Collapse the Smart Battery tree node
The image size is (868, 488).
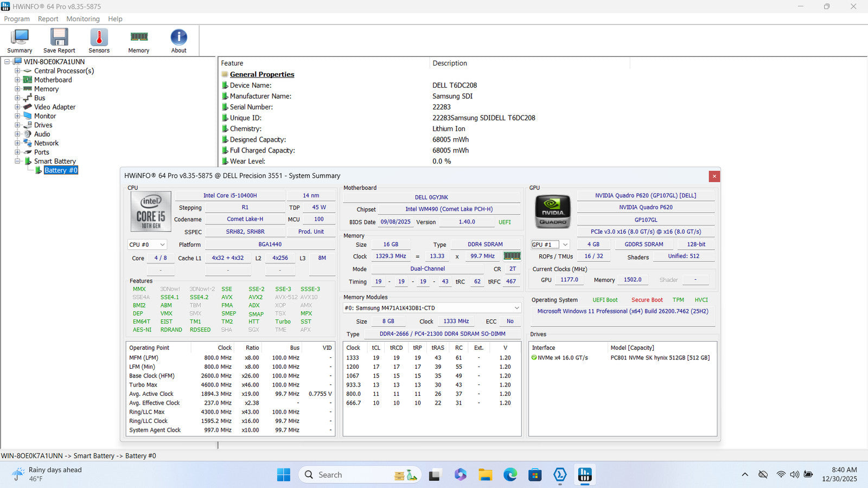point(17,161)
